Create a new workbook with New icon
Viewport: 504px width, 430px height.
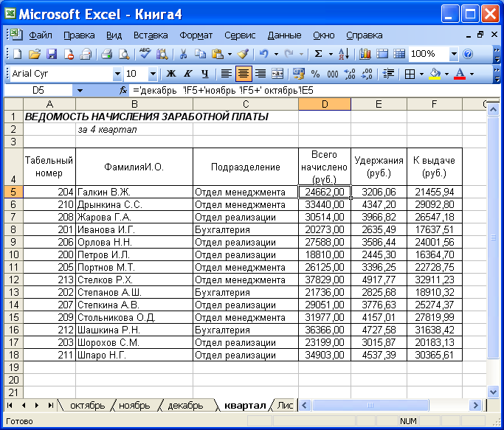[x=17, y=54]
